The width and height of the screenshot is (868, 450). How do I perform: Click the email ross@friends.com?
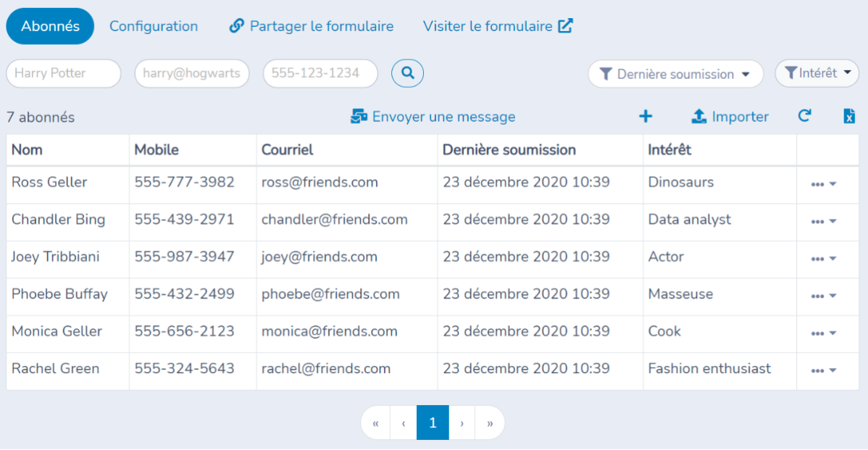(320, 182)
